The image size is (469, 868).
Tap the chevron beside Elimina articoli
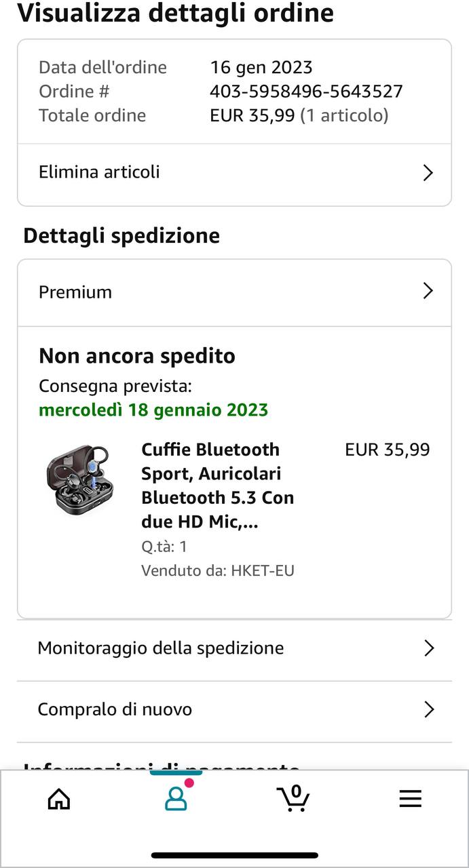(x=428, y=173)
